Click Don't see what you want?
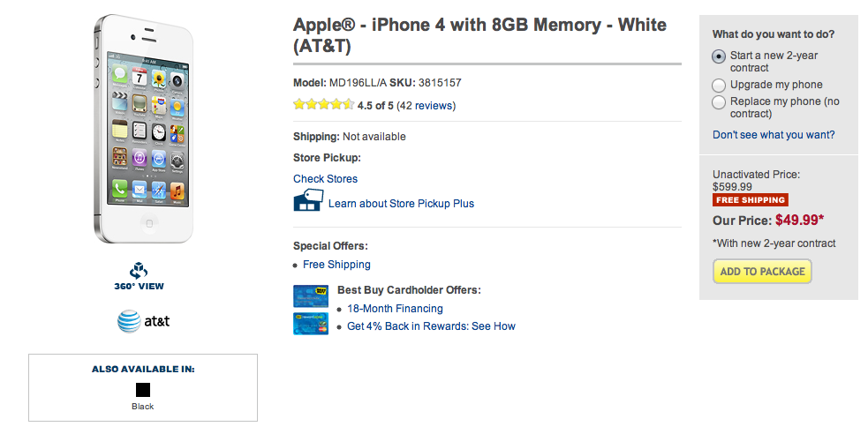Image resolution: width=868 pixels, height=434 pixels. pos(774,135)
